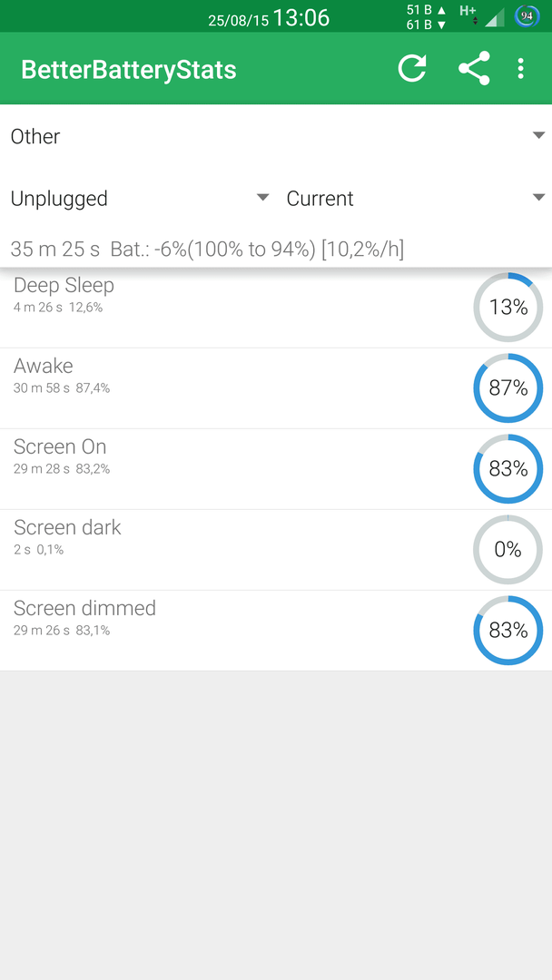This screenshot has width=552, height=980.
Task: Tap the BetterBatteryStats title
Action: [x=129, y=70]
